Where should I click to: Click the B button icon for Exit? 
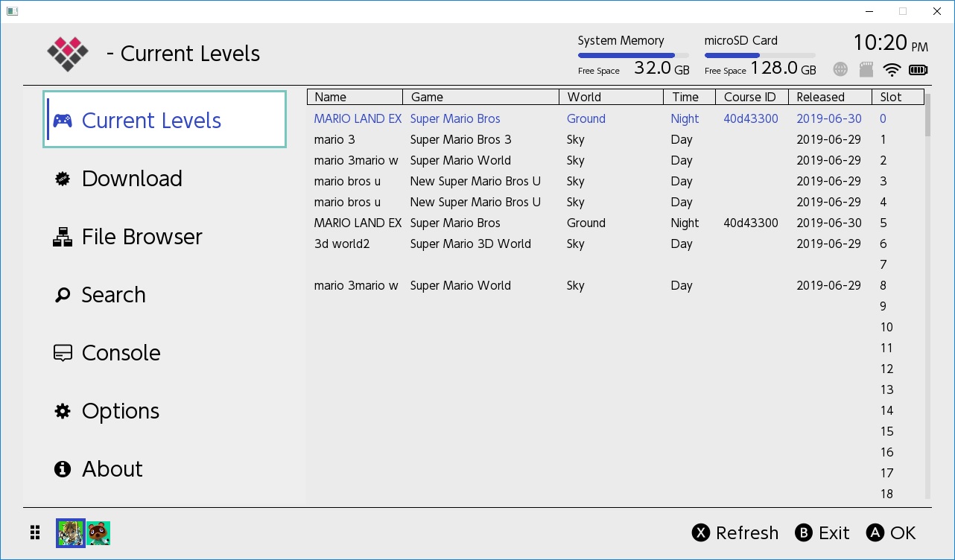click(x=803, y=532)
